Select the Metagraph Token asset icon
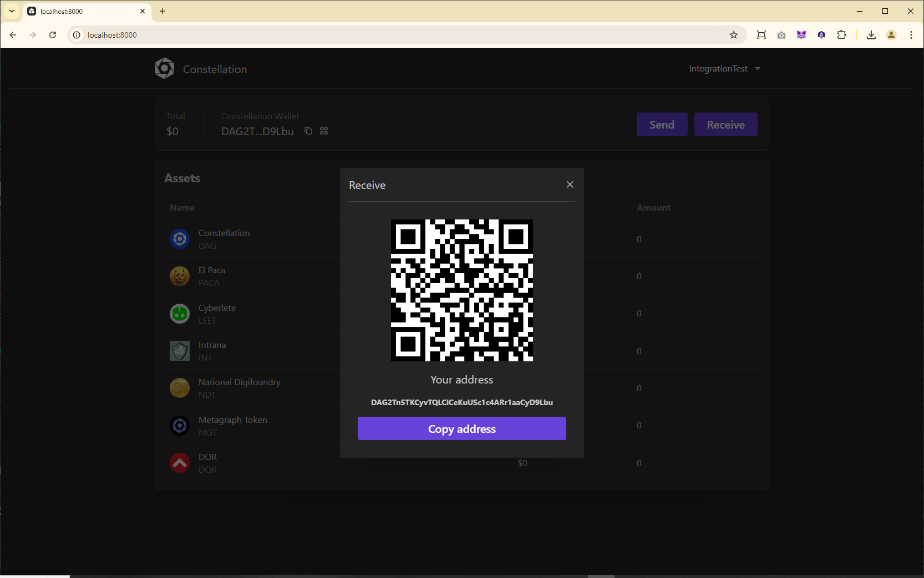The image size is (924, 578). [x=180, y=426]
